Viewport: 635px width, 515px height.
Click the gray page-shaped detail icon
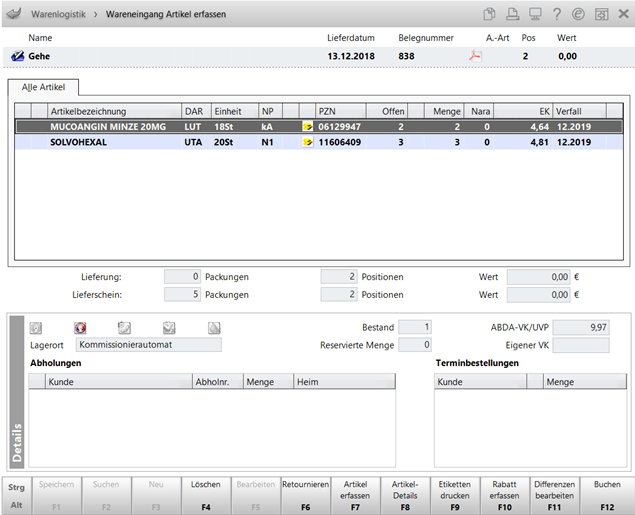[214, 328]
